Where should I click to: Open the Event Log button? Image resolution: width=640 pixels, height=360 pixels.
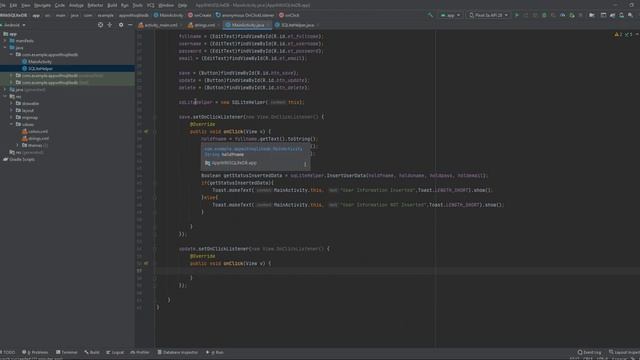[589, 352]
